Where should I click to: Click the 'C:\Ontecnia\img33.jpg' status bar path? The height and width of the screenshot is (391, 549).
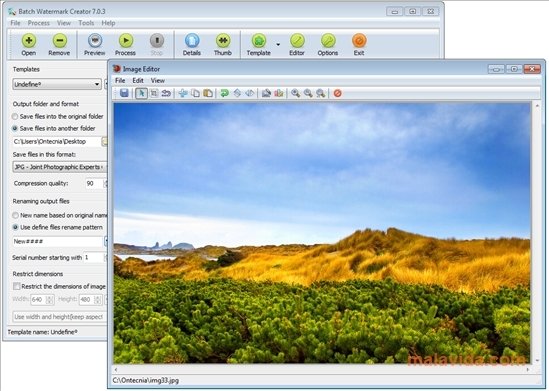[146, 380]
